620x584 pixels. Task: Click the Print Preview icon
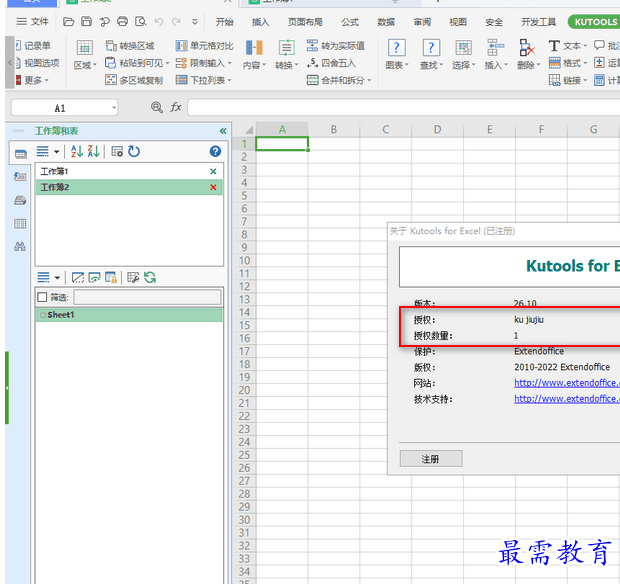pos(140,21)
